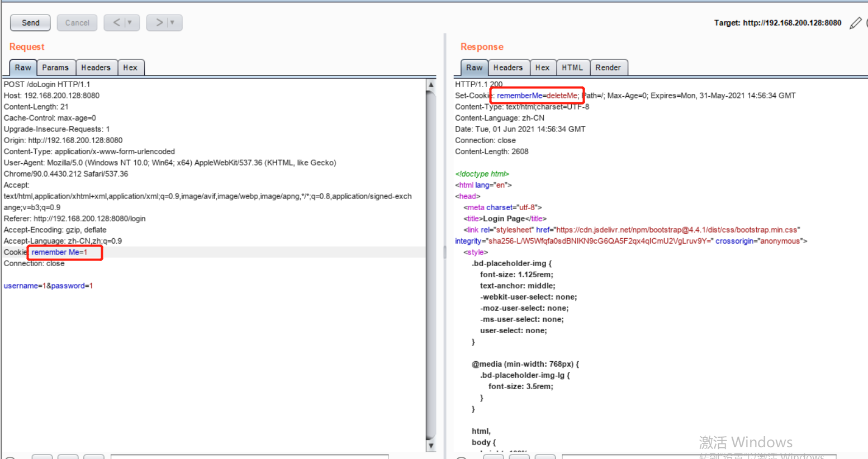868x459 pixels.
Task: Click the <style> tag line
Action: pos(476,252)
